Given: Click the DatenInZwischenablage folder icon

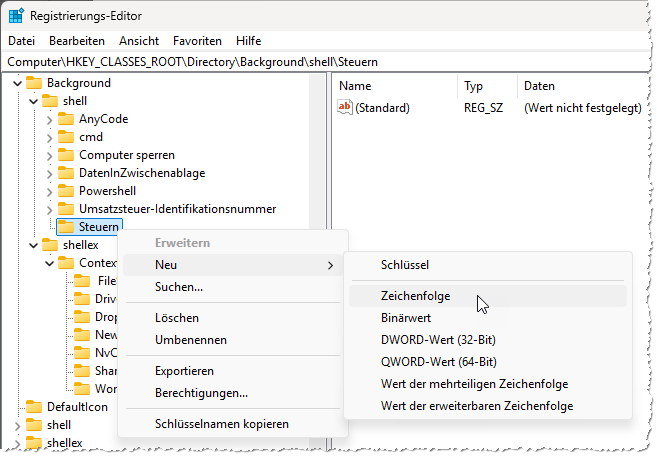Looking at the screenshot, I should click(x=66, y=173).
